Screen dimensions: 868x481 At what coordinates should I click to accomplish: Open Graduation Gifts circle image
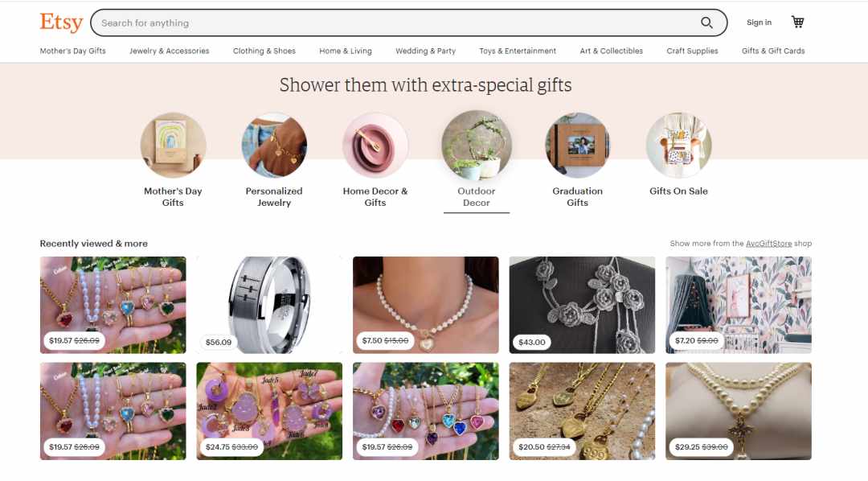point(577,146)
